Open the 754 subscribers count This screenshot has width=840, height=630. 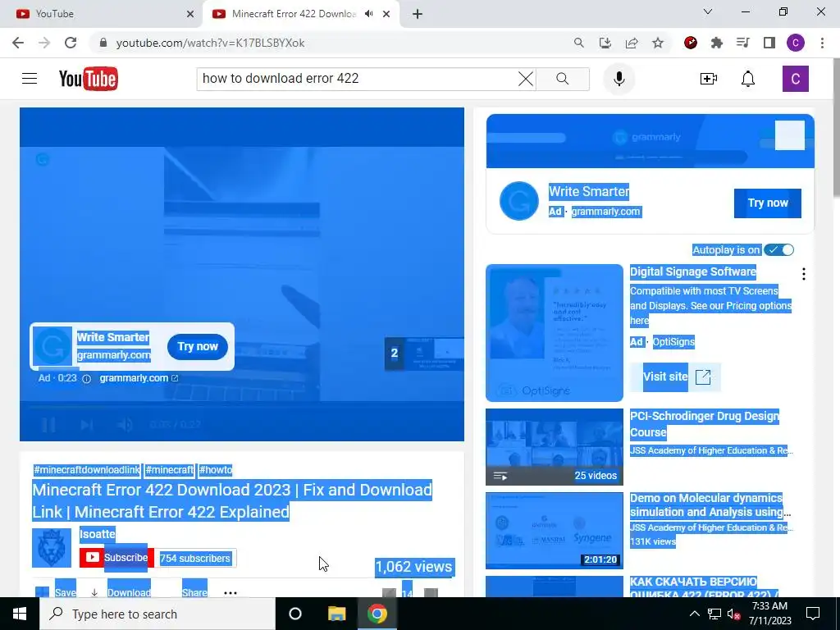click(195, 558)
